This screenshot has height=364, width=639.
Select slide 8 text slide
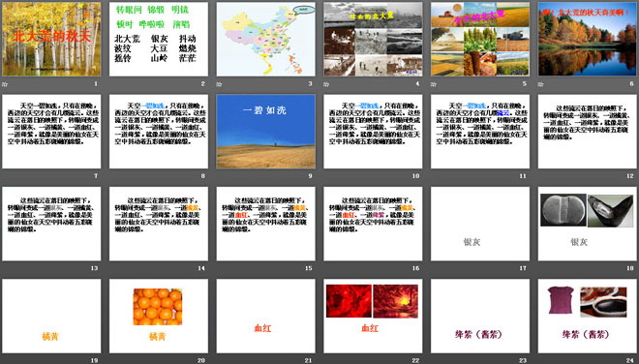(x=159, y=132)
